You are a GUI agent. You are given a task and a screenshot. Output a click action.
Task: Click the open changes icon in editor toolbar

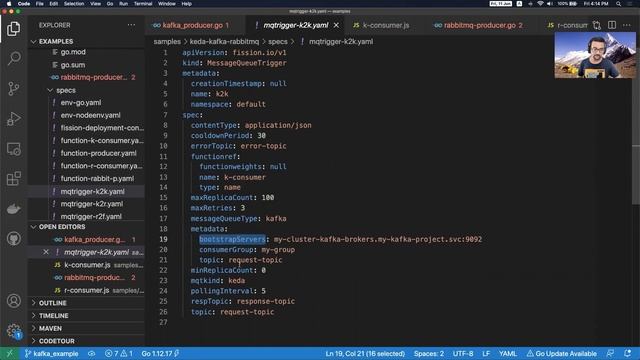click(597, 25)
